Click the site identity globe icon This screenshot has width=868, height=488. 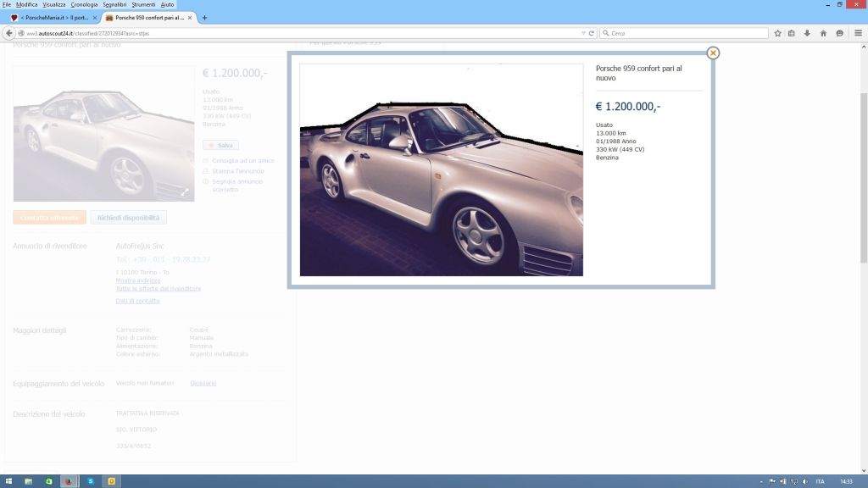pos(21,33)
